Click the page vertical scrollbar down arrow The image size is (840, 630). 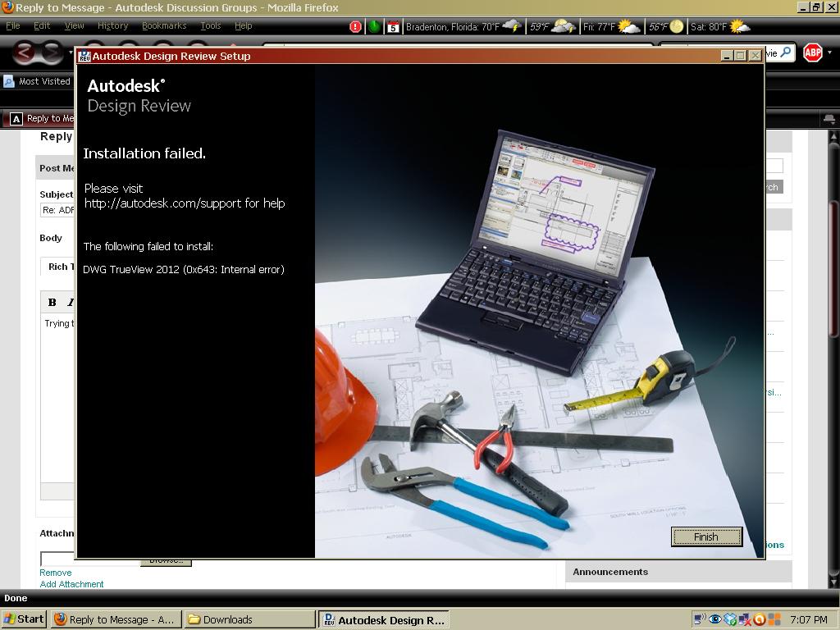(x=833, y=581)
